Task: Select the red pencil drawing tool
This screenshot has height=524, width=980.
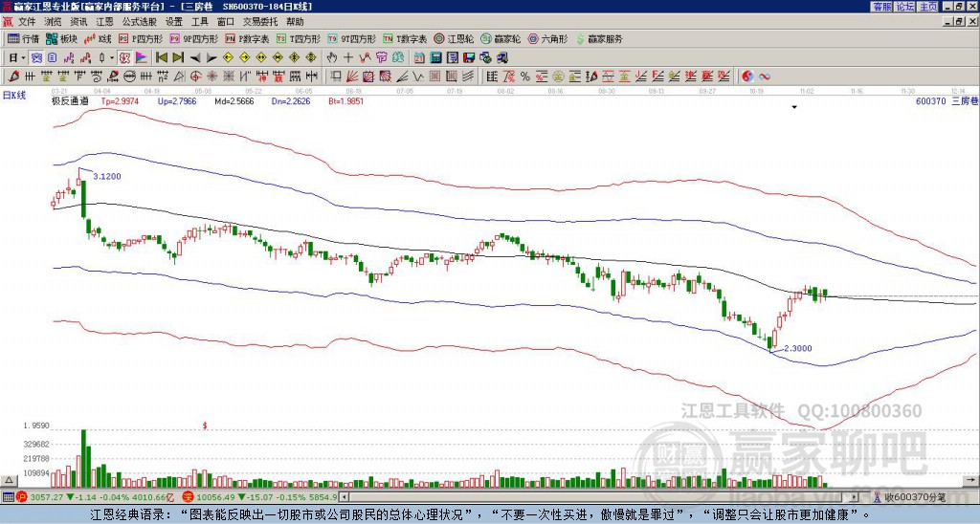Action: coord(13,76)
